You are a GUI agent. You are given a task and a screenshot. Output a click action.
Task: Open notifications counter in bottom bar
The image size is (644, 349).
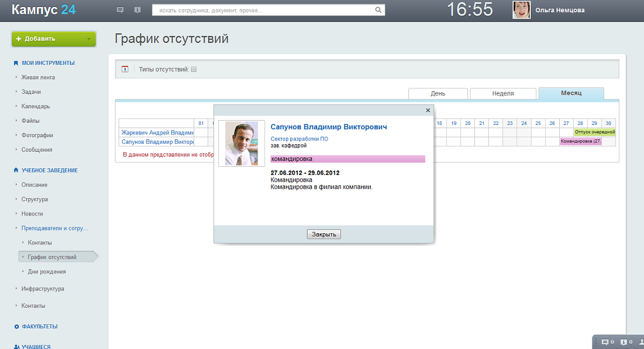(626, 342)
